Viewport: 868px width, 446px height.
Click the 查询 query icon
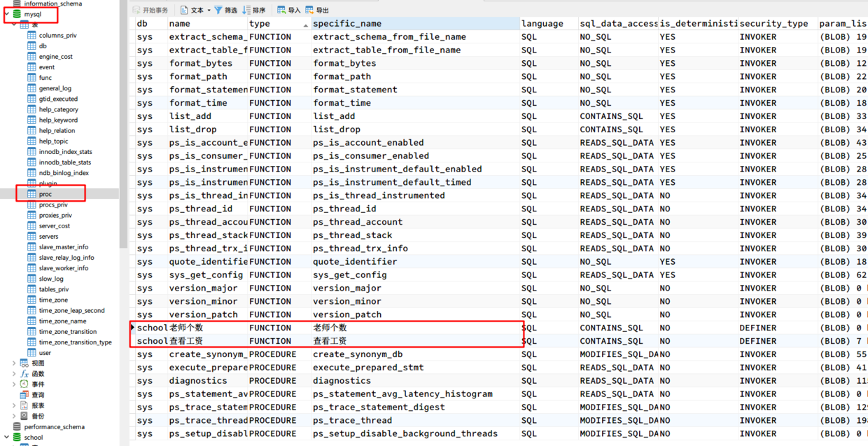[x=24, y=395]
